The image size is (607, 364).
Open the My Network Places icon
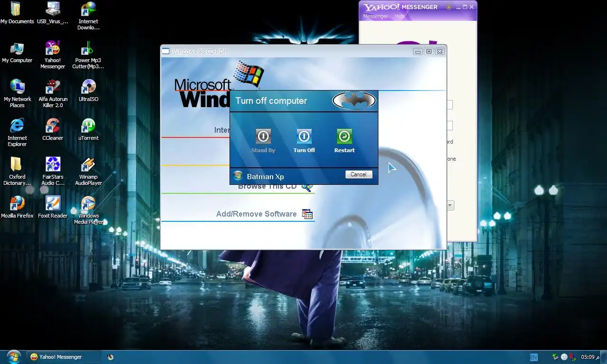(x=17, y=93)
